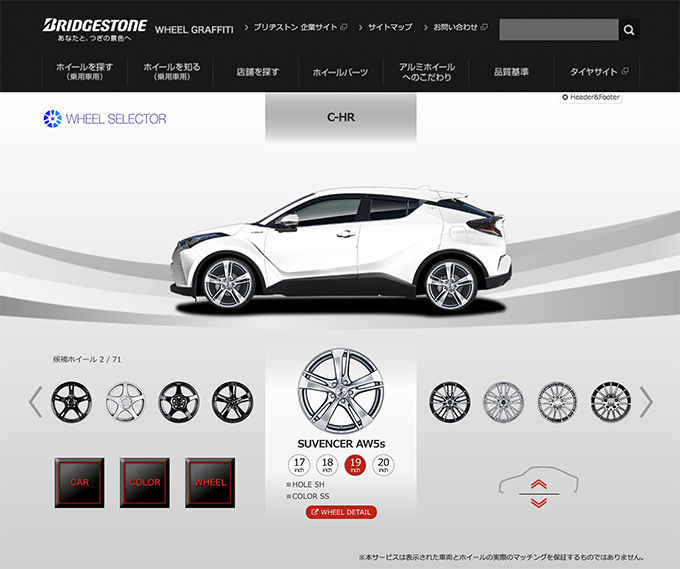Click the car's front wheel
Viewport: 680px width, 569px height.
pyautogui.click(x=227, y=284)
